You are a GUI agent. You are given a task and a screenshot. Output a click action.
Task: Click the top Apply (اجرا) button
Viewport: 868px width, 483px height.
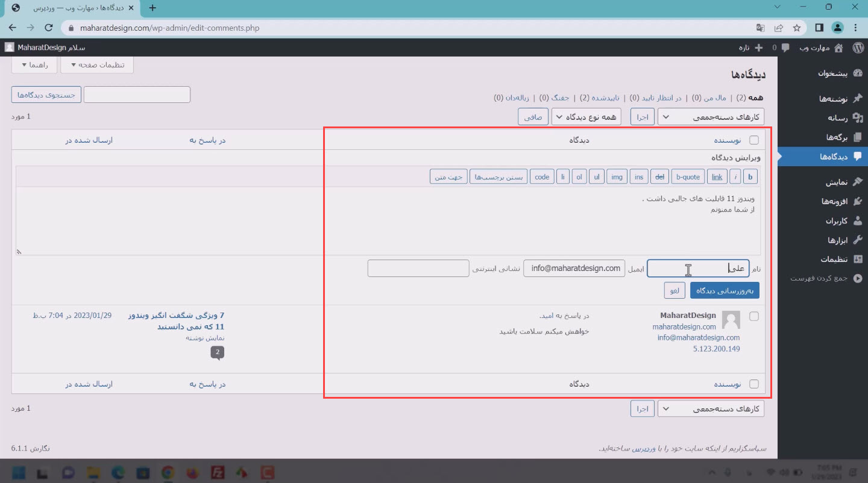click(x=643, y=117)
